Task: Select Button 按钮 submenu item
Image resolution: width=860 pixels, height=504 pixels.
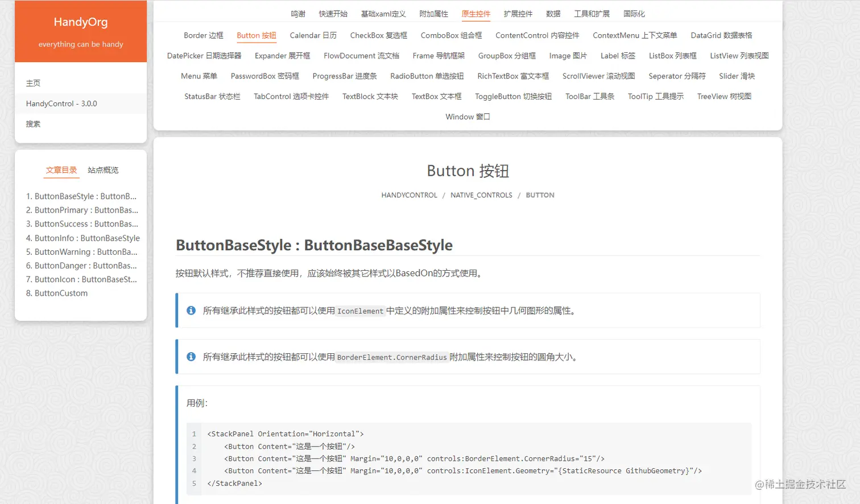Action: coord(257,35)
